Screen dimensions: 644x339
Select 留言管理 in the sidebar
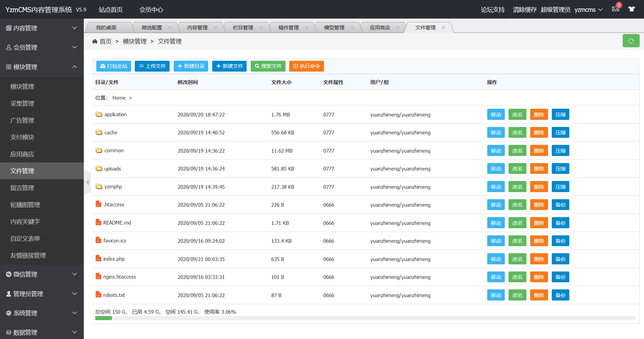[22, 188]
